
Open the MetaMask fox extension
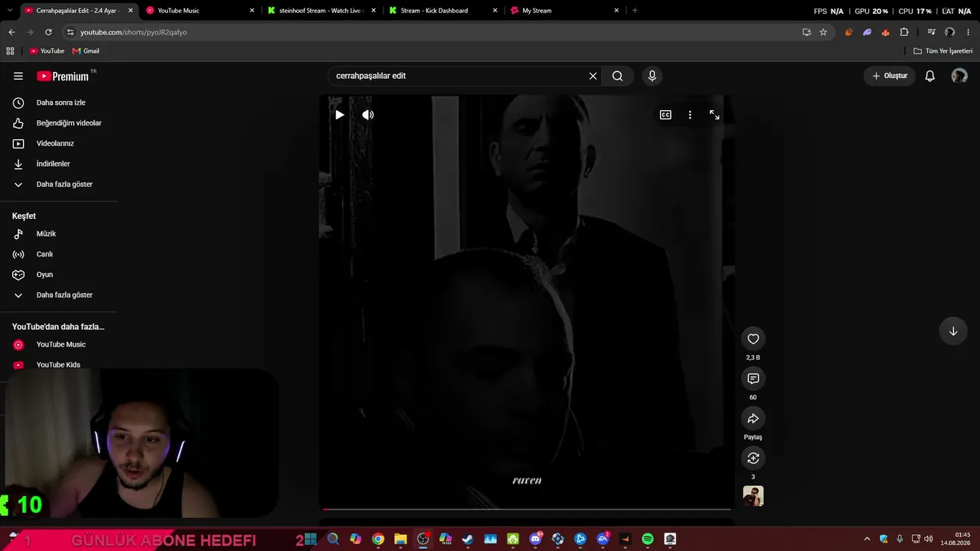886,32
